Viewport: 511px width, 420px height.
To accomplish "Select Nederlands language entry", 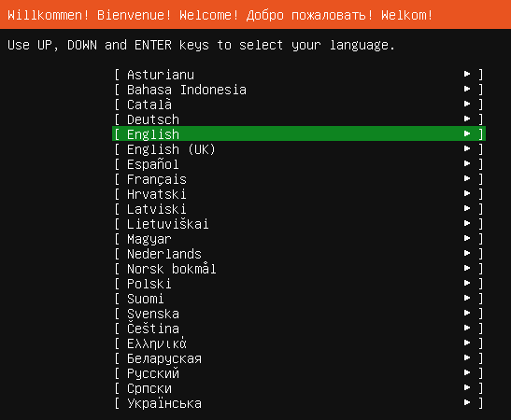I will tap(299, 254).
